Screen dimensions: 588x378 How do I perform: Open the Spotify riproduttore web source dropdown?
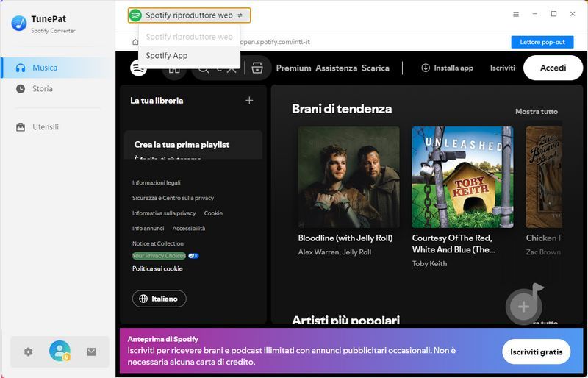[189, 15]
